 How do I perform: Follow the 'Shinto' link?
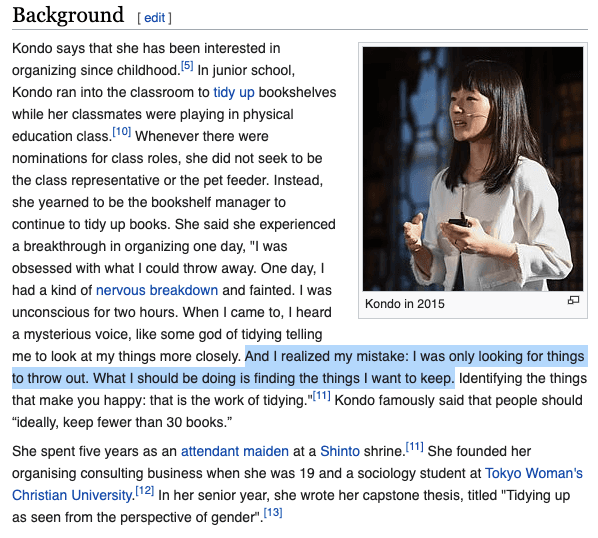click(x=340, y=451)
